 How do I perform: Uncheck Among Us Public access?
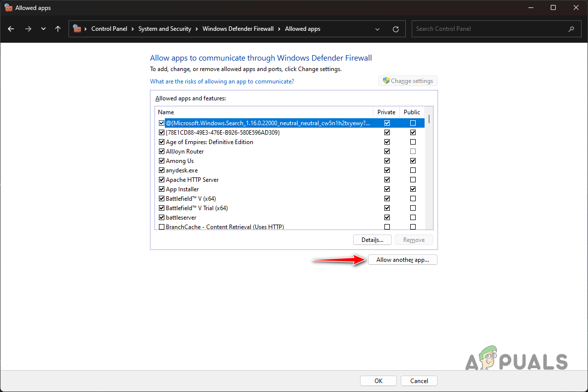pyautogui.click(x=413, y=160)
